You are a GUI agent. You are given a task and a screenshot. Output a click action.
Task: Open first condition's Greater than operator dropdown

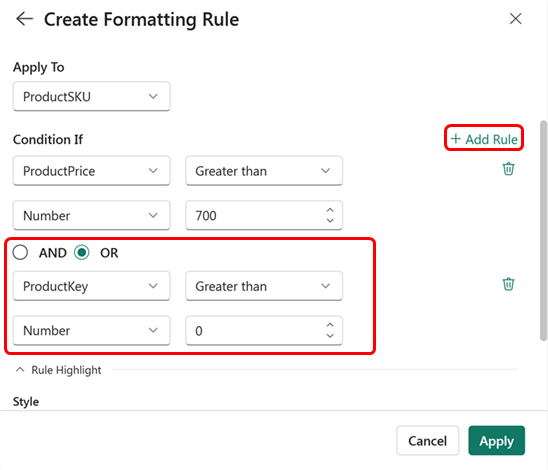(x=264, y=171)
